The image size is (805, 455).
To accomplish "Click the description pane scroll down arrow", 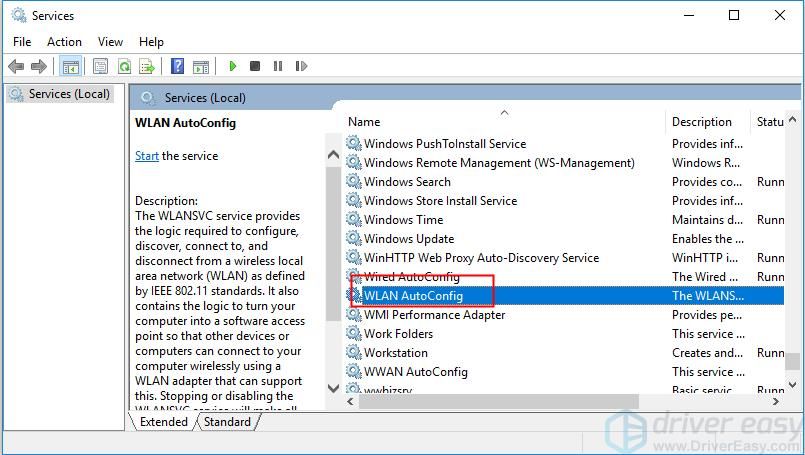I will [x=333, y=388].
